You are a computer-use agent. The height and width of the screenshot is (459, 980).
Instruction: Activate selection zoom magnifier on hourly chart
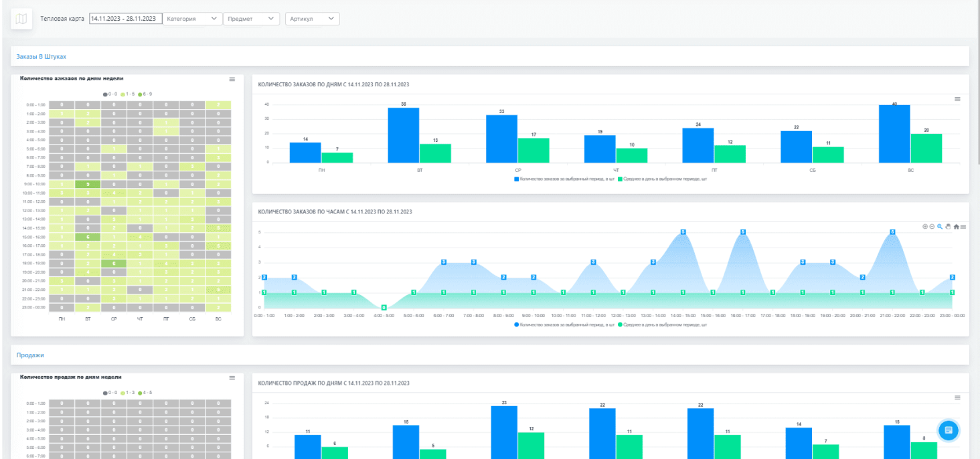[x=940, y=227]
